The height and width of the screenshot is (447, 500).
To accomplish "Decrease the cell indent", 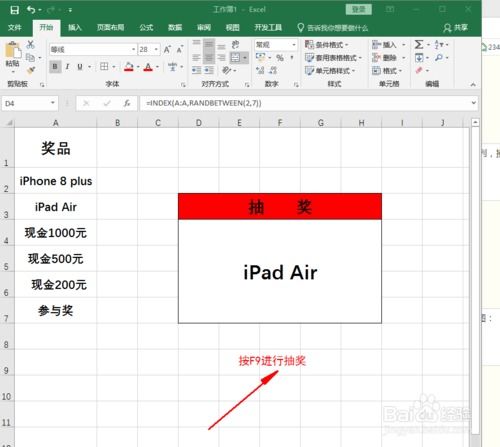I will click(196, 70).
